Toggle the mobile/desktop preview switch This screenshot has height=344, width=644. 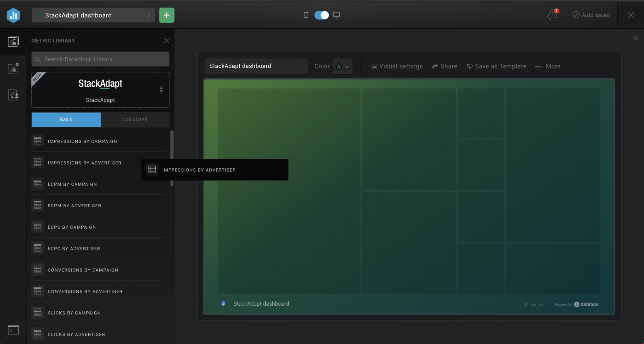click(x=321, y=15)
